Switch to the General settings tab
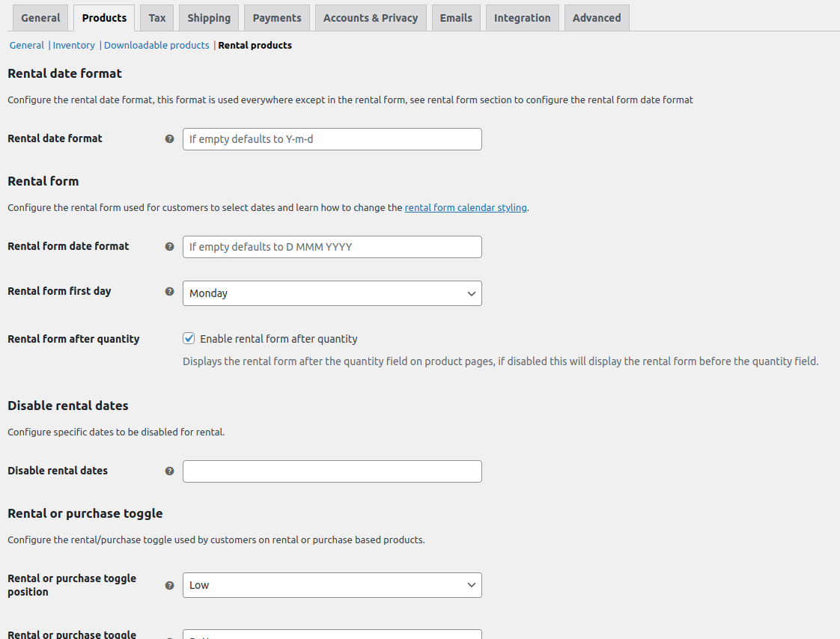Screen dimensions: 840x639 point(40,18)
